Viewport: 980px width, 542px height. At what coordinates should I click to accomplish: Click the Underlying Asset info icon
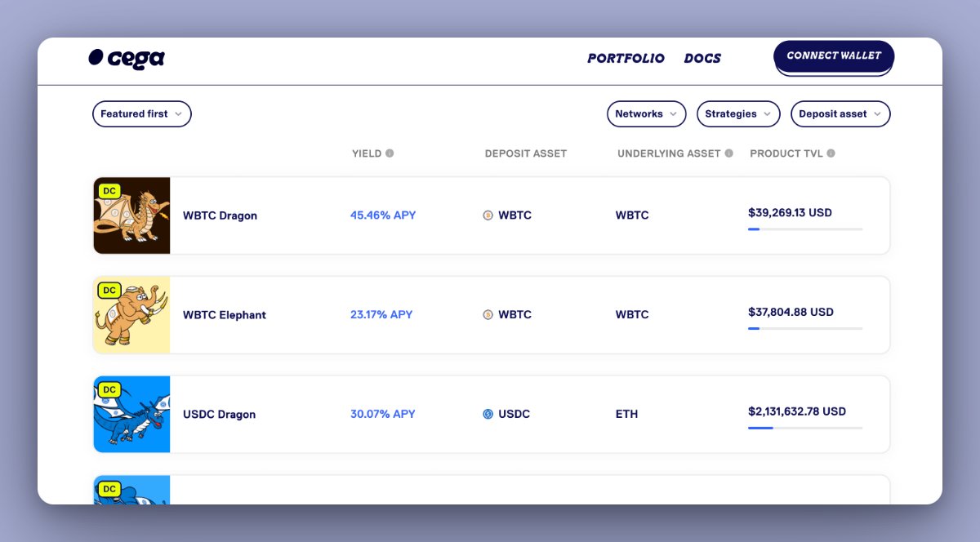(729, 153)
